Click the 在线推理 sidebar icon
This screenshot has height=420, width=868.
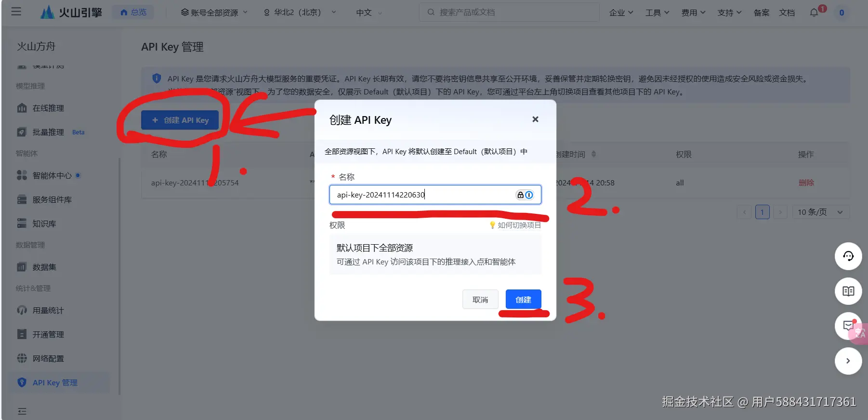pos(22,108)
